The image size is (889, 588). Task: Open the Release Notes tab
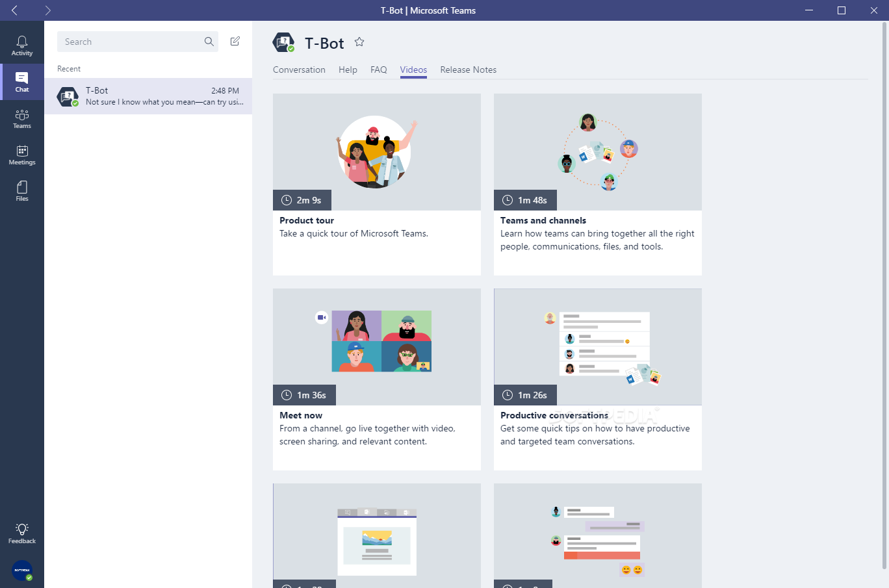[x=468, y=70]
